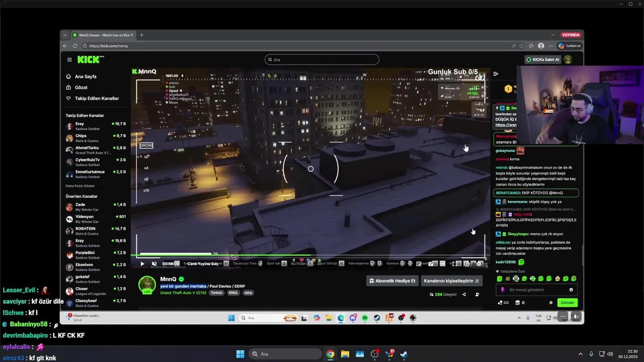Open the chat gift shop icon
The width and height of the screenshot is (644, 362).
coord(517,303)
